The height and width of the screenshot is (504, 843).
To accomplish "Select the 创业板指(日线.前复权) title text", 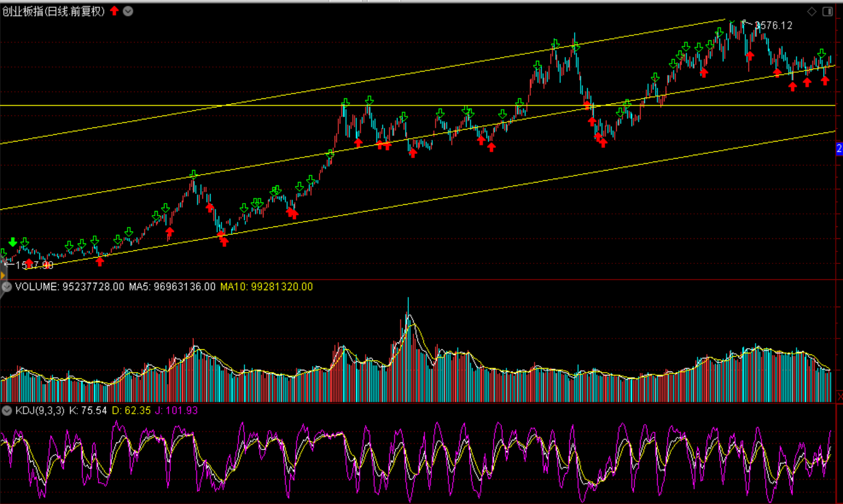I will pos(53,11).
